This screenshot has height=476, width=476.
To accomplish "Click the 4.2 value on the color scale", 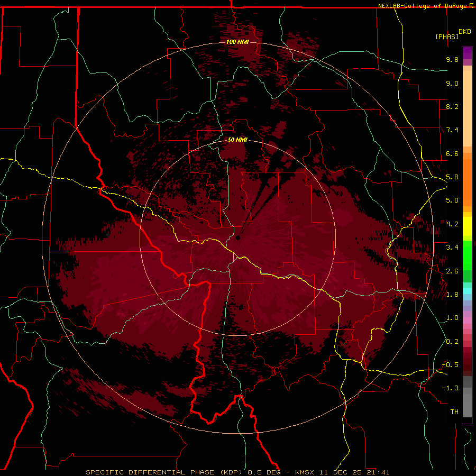I will tap(452, 224).
